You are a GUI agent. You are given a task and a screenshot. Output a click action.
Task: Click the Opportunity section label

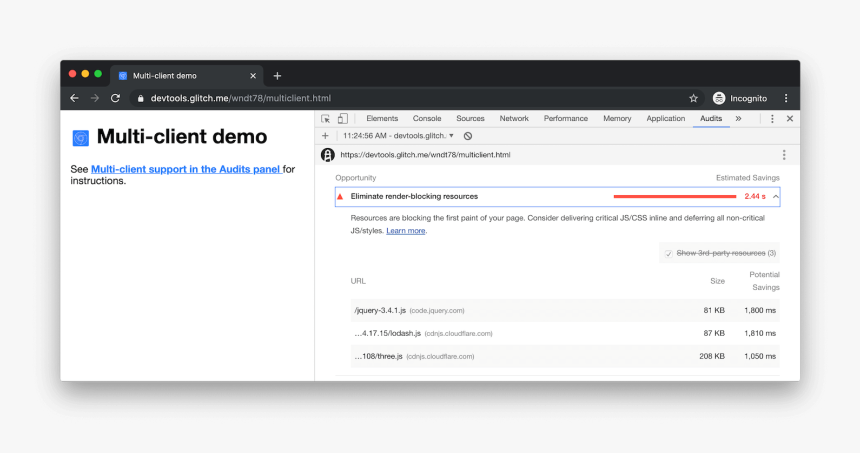[x=356, y=178]
